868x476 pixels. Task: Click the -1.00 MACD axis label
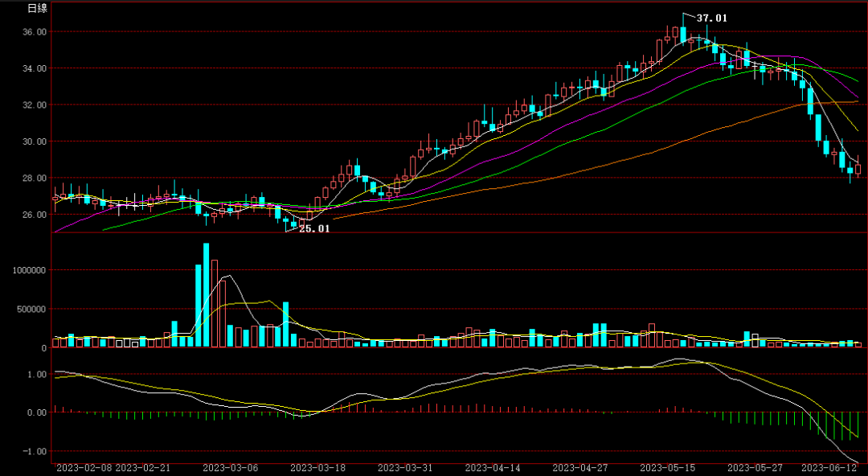click(x=33, y=452)
